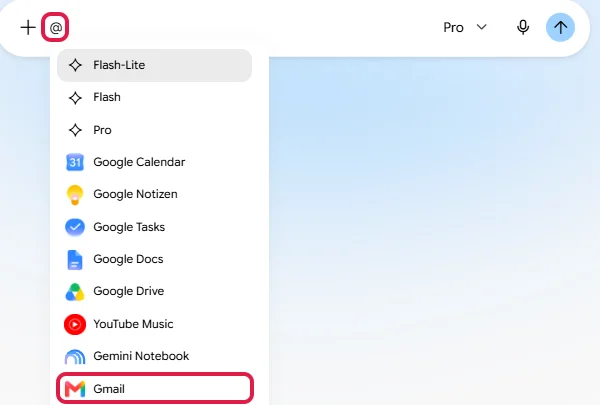This screenshot has width=600, height=405.
Task: Click the Google Docs document icon
Action: [x=75, y=260]
